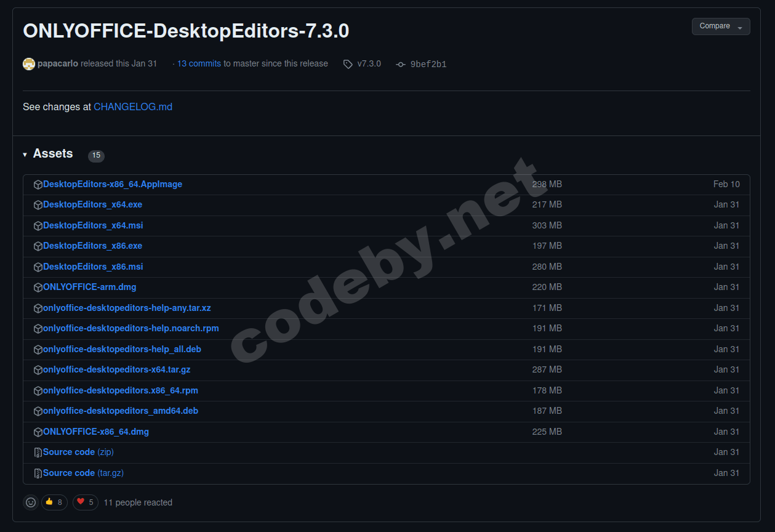This screenshot has width=775, height=532.
Task: Download ONLYOFFICE-arm.dmg
Action: pos(90,287)
